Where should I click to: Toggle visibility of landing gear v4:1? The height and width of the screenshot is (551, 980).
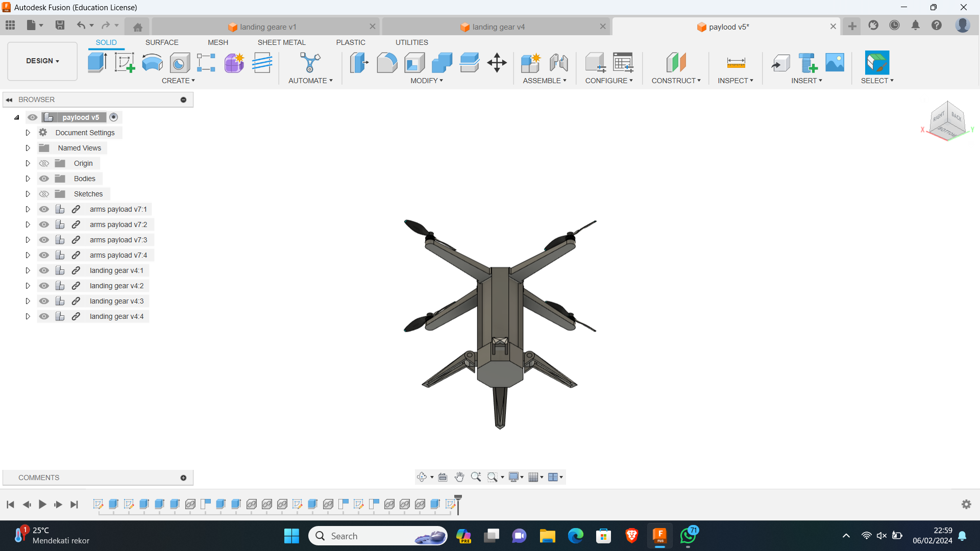tap(44, 270)
